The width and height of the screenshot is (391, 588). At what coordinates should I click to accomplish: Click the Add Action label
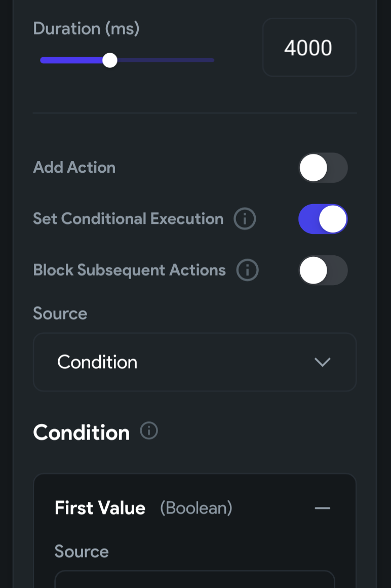tap(74, 168)
